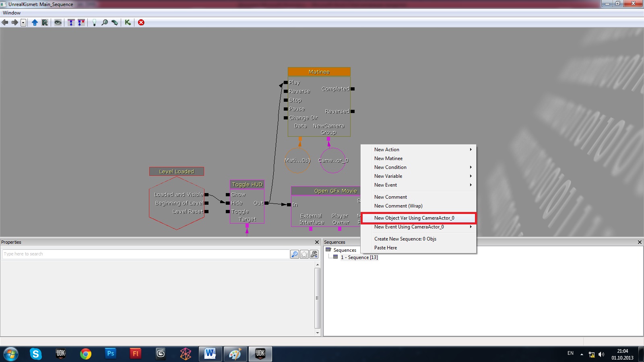644x362 pixels.
Task: Click the Properties panel vertical scrollbar
Action: 317,298
